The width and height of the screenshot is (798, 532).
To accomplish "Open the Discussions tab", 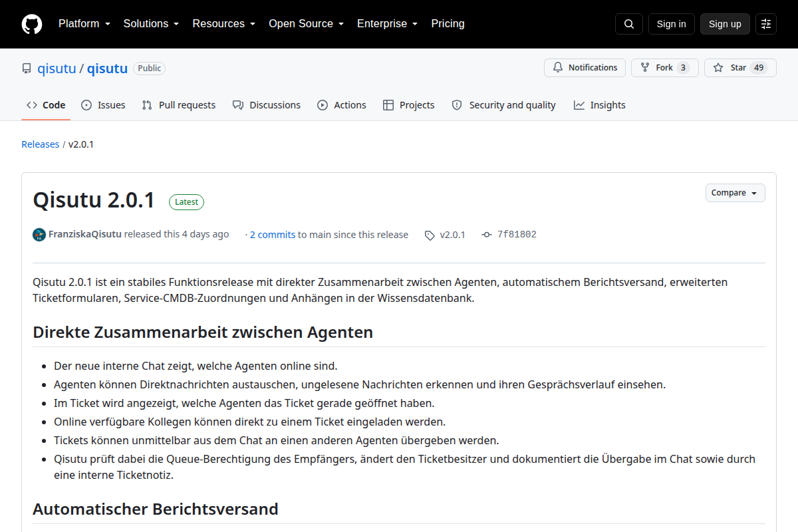I will (x=267, y=105).
